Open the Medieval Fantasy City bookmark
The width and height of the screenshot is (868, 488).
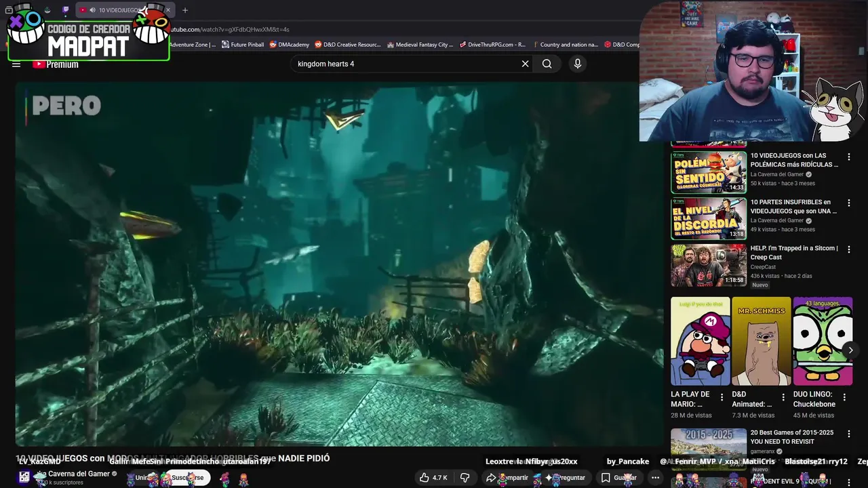pyautogui.click(x=420, y=45)
